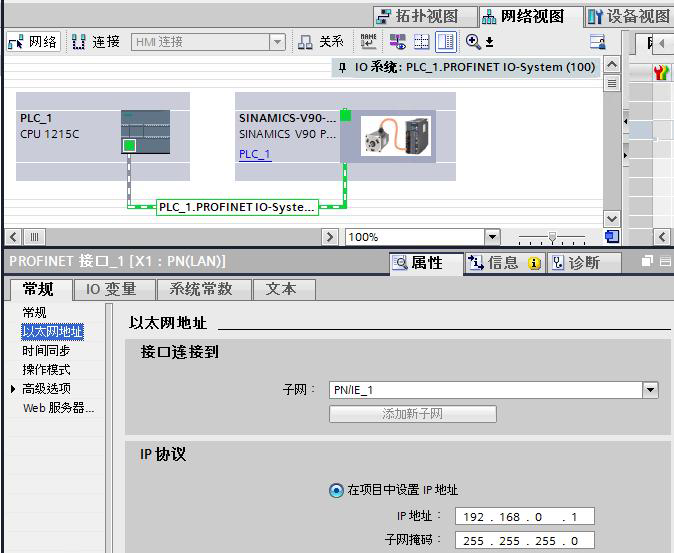This screenshot has height=553, width=674.
Task: Click the PLC_1 link under SINAMICS-V90
Action: (255, 154)
